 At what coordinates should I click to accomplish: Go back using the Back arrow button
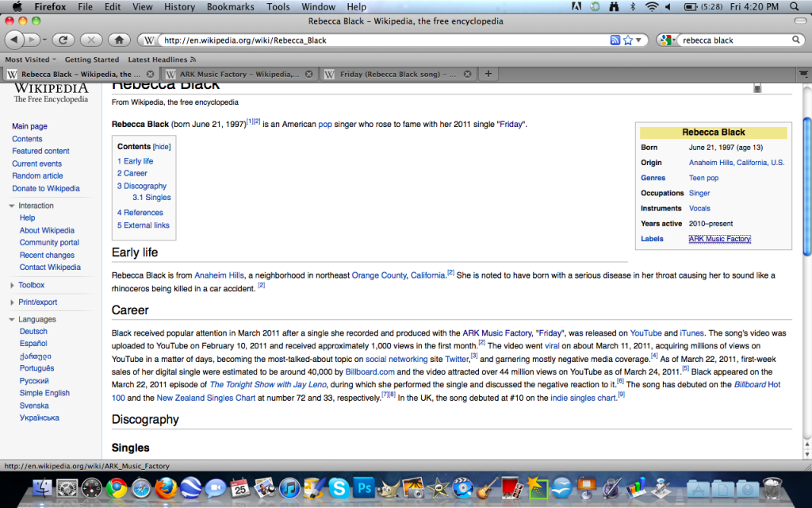(14, 40)
